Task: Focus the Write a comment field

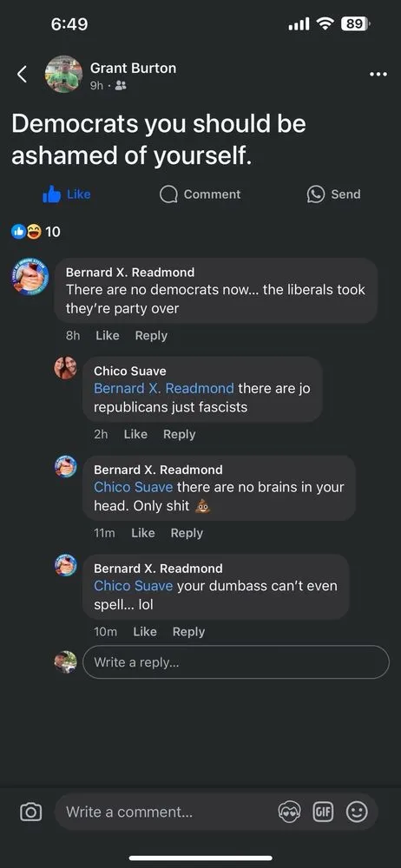Action: coord(166,812)
